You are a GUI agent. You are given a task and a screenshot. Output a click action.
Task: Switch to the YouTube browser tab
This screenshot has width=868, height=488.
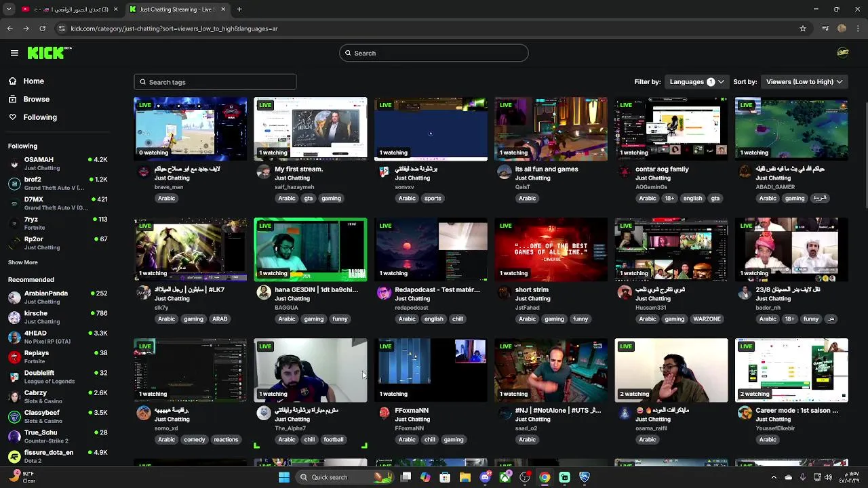pos(69,9)
